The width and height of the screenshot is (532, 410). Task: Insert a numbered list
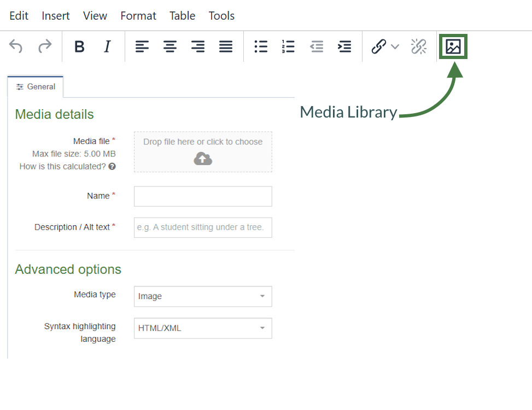click(288, 46)
